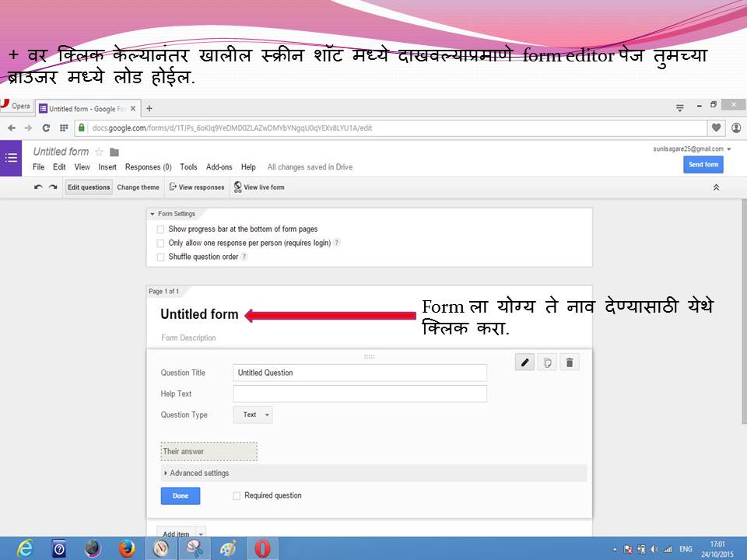Image resolution: width=747 pixels, height=560 pixels.
Task: Reload the page with refresh icon
Action: coord(46,128)
